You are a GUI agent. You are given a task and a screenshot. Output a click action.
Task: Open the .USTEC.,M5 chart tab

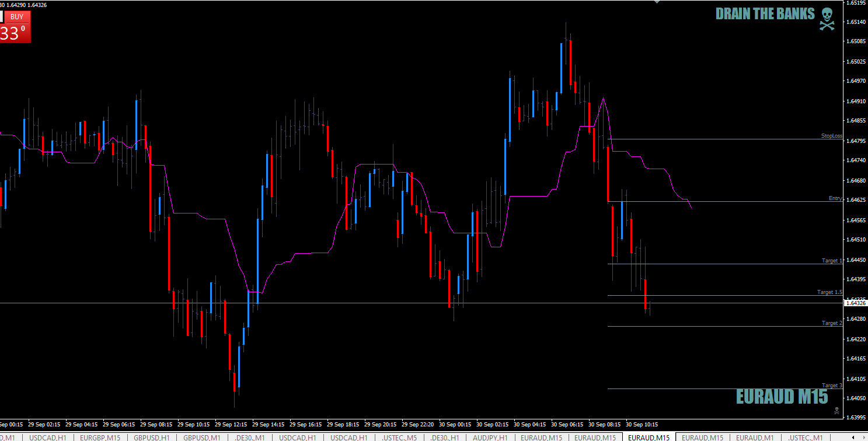coord(400,437)
